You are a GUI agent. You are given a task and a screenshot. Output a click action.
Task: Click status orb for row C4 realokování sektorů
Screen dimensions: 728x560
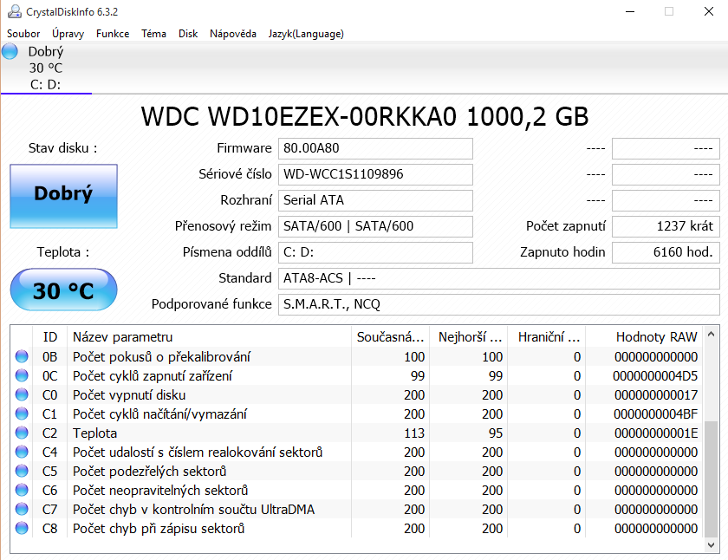(22, 452)
